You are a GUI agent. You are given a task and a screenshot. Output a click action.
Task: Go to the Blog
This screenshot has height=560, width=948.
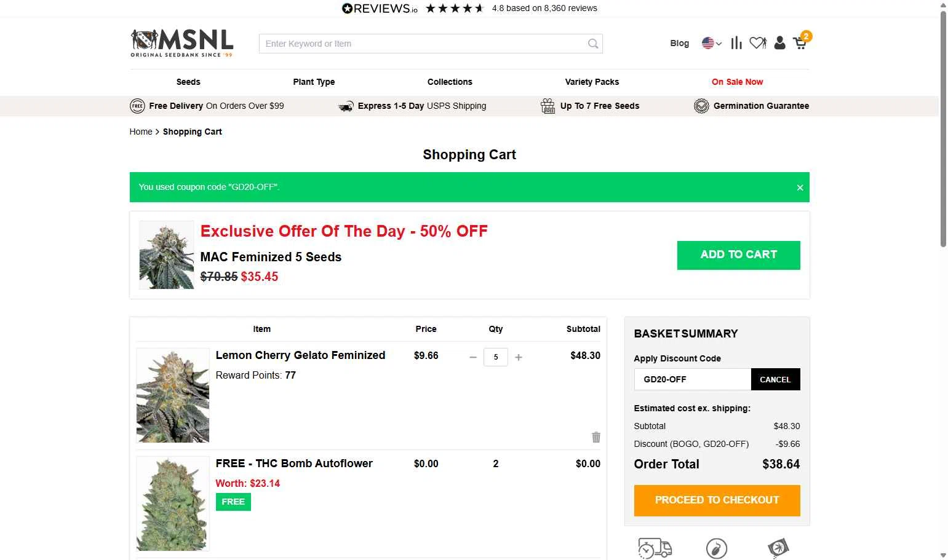[x=679, y=43]
